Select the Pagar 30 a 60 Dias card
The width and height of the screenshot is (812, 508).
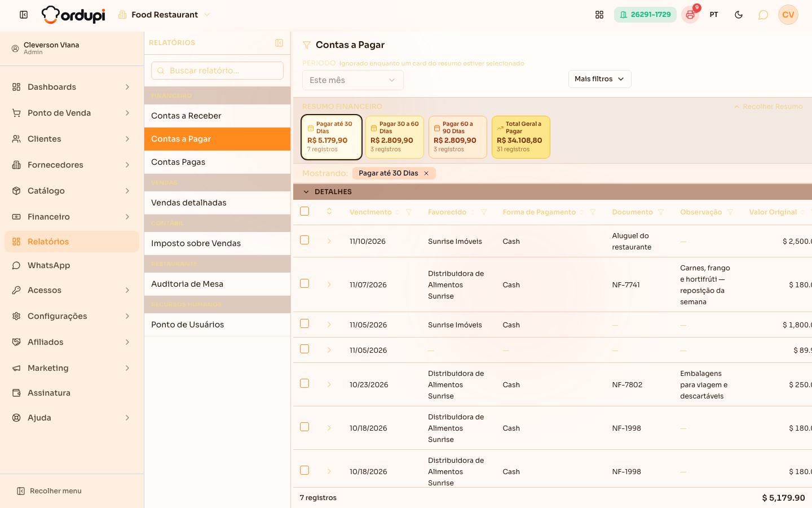(x=395, y=137)
